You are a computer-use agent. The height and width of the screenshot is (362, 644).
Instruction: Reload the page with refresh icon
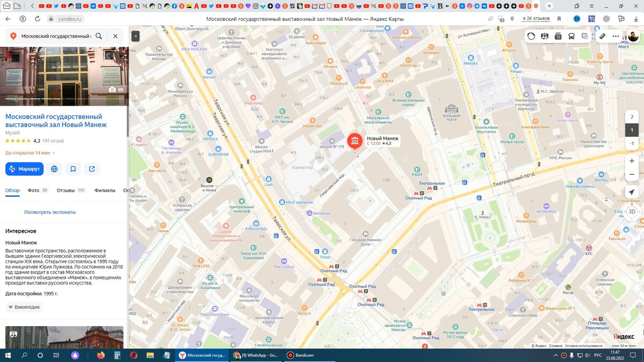37,18
